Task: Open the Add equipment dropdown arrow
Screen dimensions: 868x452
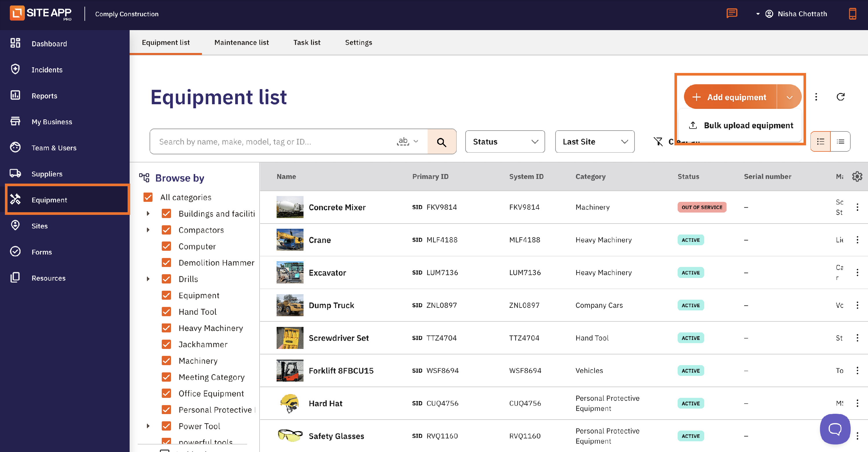Action: tap(789, 97)
